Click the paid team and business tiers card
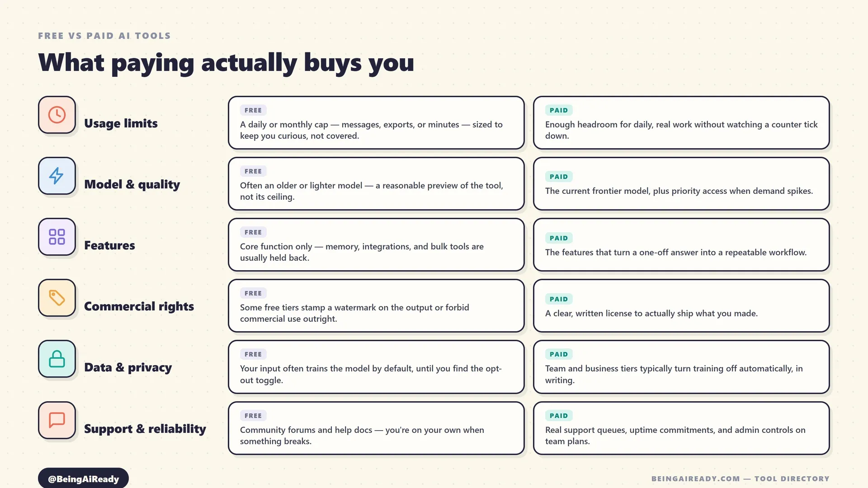Image resolution: width=868 pixels, height=488 pixels. pos(681,367)
